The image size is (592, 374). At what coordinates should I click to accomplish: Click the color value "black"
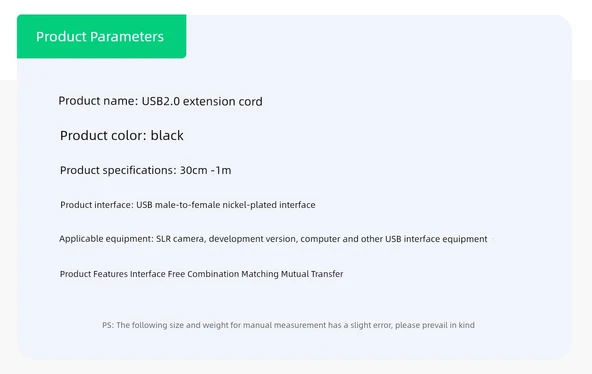(167, 135)
